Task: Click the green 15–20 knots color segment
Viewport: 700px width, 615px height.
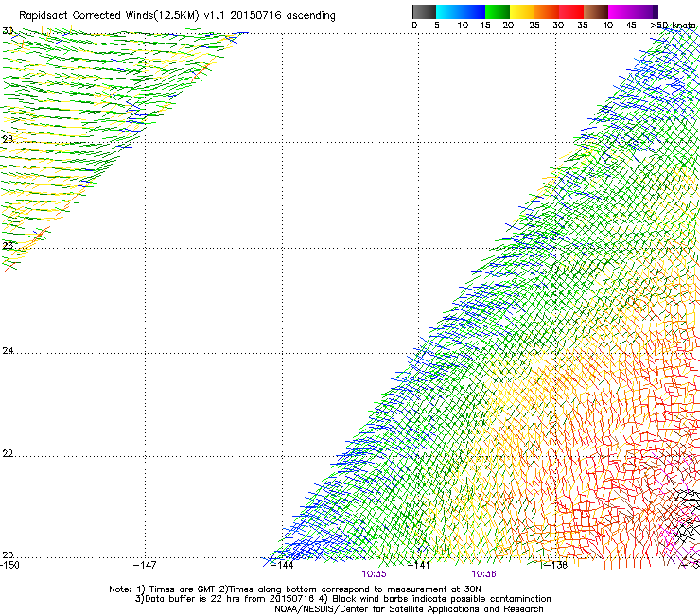Action: (498, 11)
